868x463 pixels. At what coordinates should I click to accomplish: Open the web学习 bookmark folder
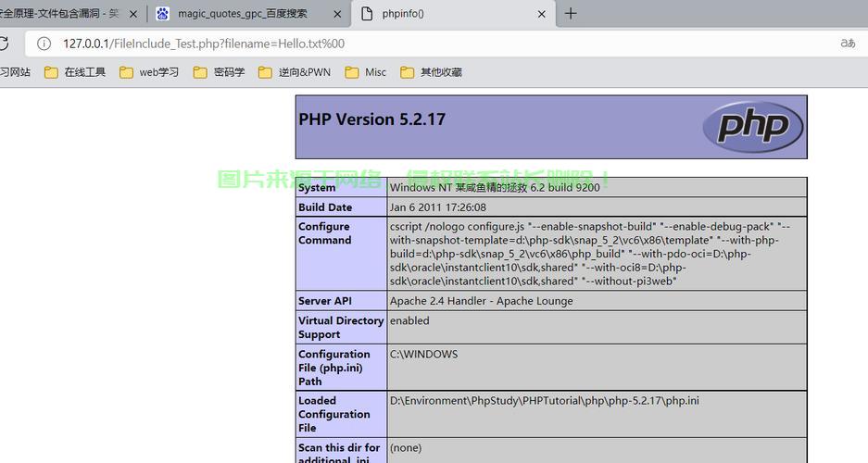(149, 72)
